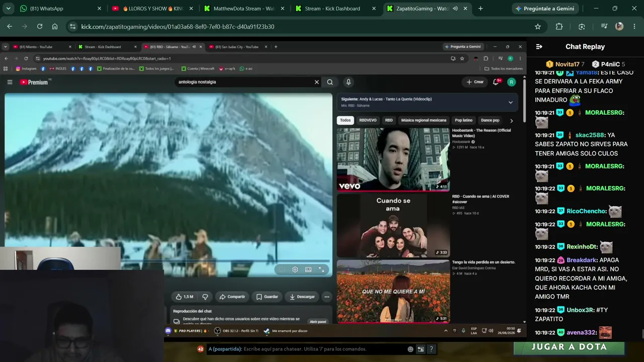Image resolution: width=644 pixels, height=362 pixels.
Task: Select the Dance pop chip
Action: [490, 120]
